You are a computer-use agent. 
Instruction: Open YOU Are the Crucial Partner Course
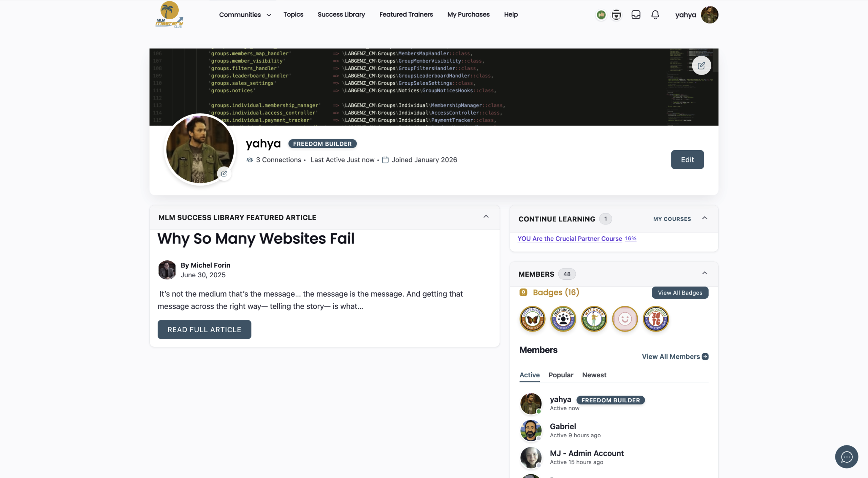coord(570,239)
